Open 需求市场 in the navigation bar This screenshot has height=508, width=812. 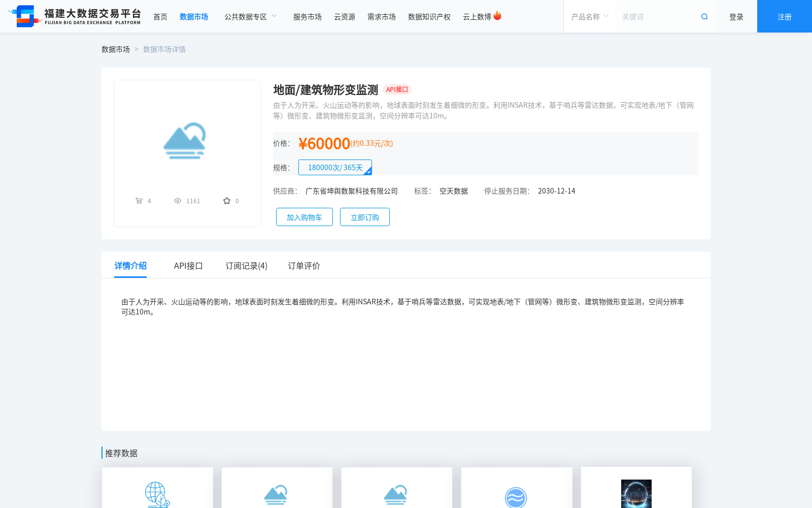click(x=382, y=17)
